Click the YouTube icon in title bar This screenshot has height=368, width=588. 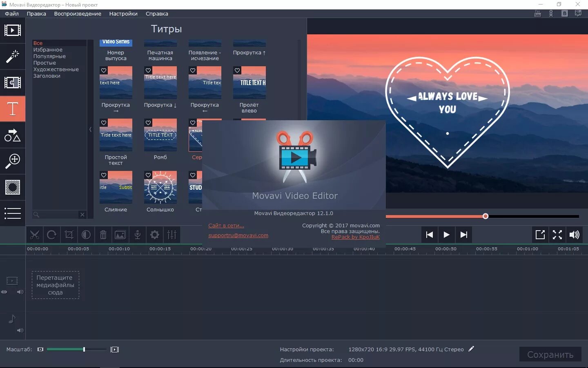[538, 13]
